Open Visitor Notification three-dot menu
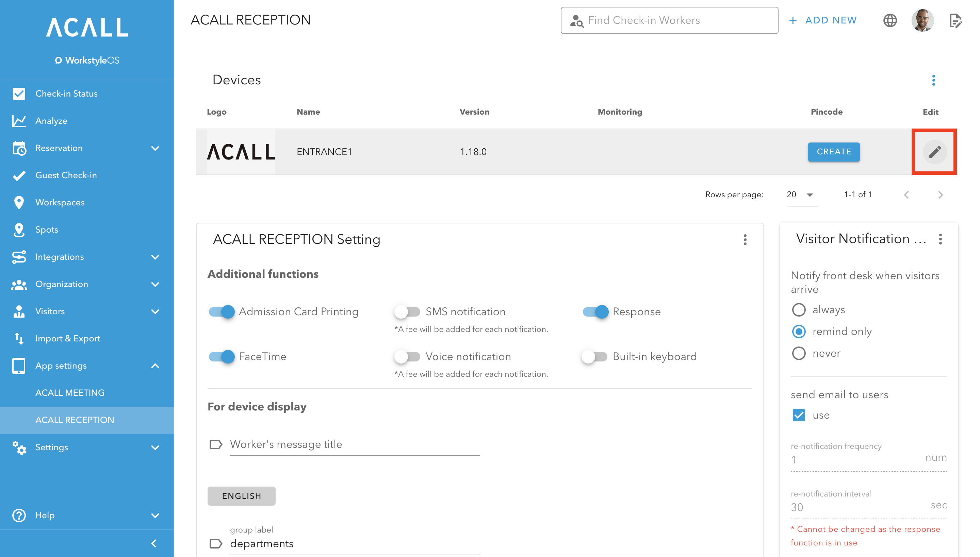This screenshot has height=557, width=980. 940,239
